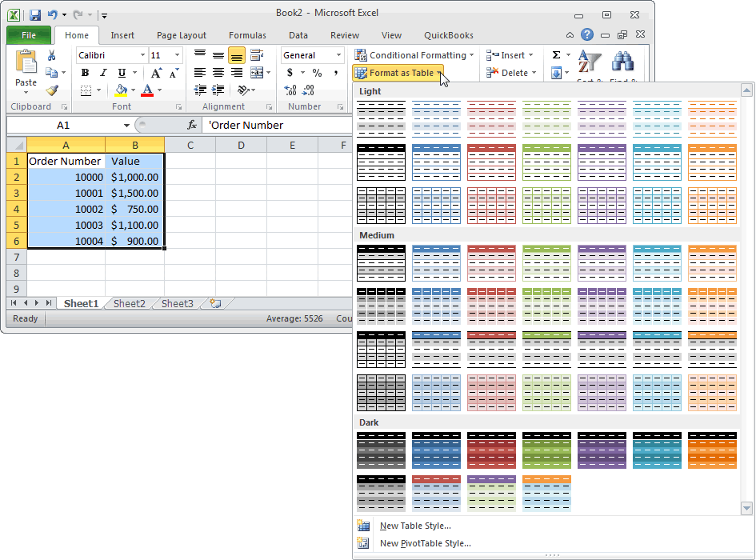Image resolution: width=756 pixels, height=560 pixels.
Task: Open the font size 11 dropdown
Action: point(177,55)
